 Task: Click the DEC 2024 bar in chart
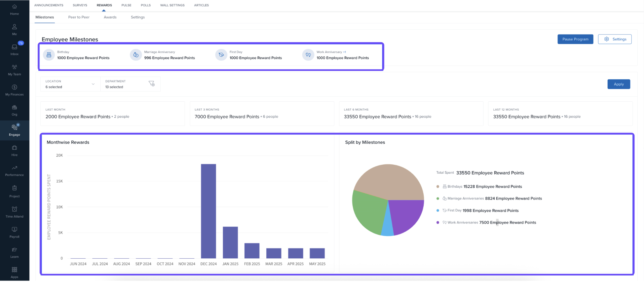point(208,211)
